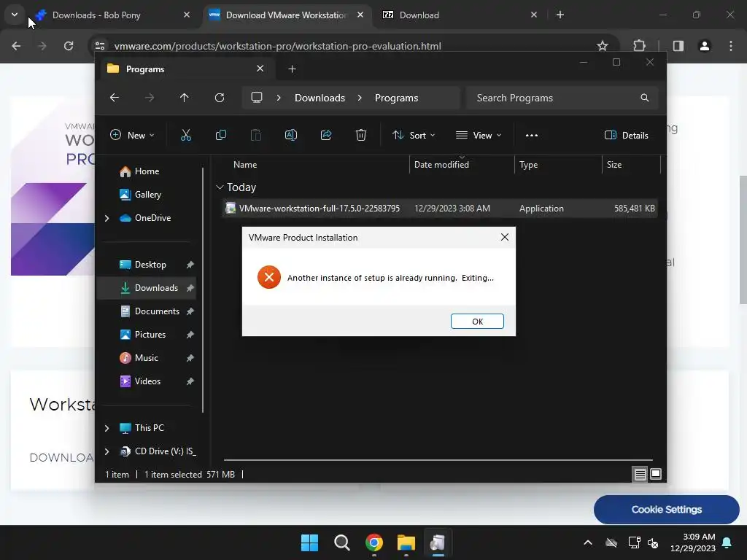Open Gallery in the navigation pane

point(146,194)
